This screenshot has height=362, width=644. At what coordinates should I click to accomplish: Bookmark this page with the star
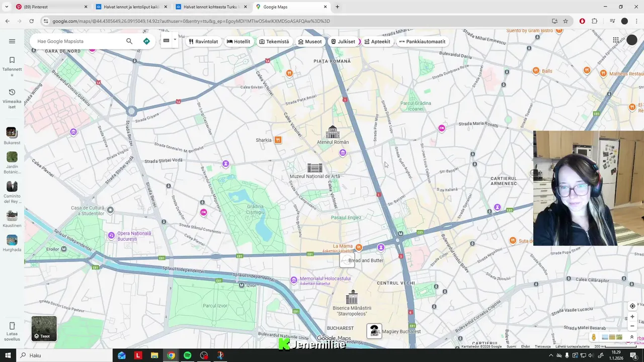tap(566, 21)
